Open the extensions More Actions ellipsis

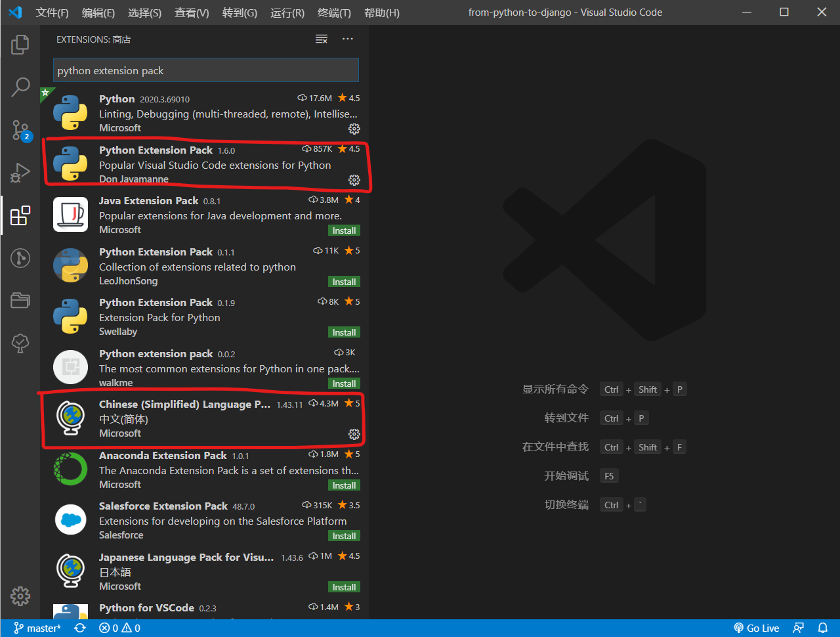pos(348,39)
